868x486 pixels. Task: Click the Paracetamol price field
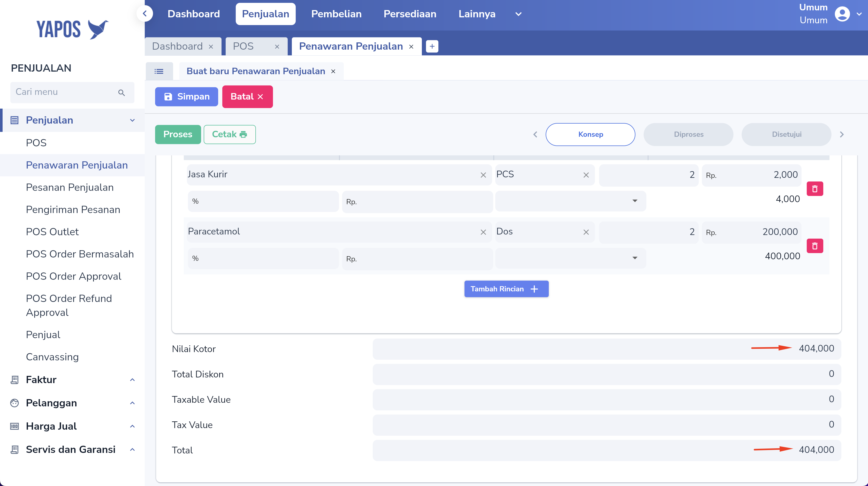click(751, 232)
